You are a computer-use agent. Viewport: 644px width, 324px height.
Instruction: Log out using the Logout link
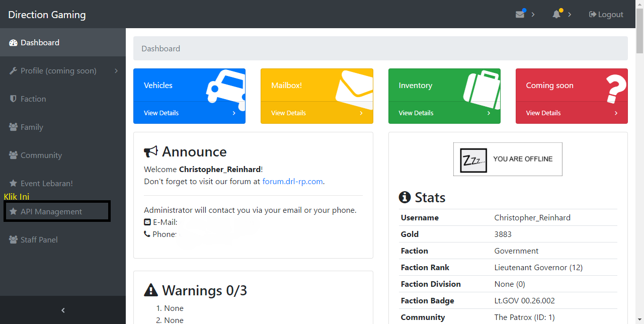click(606, 15)
